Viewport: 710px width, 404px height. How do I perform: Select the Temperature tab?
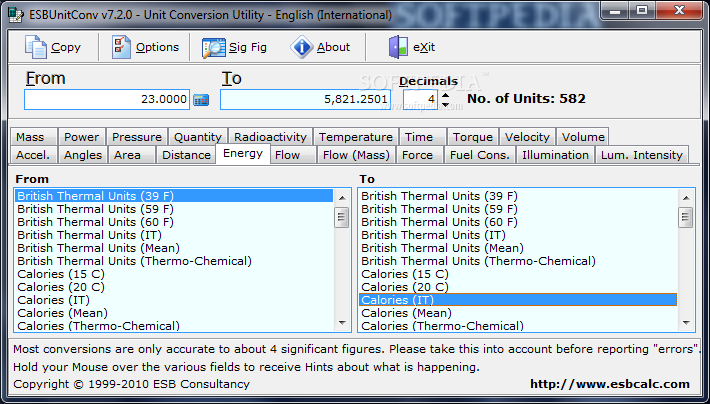[356, 137]
